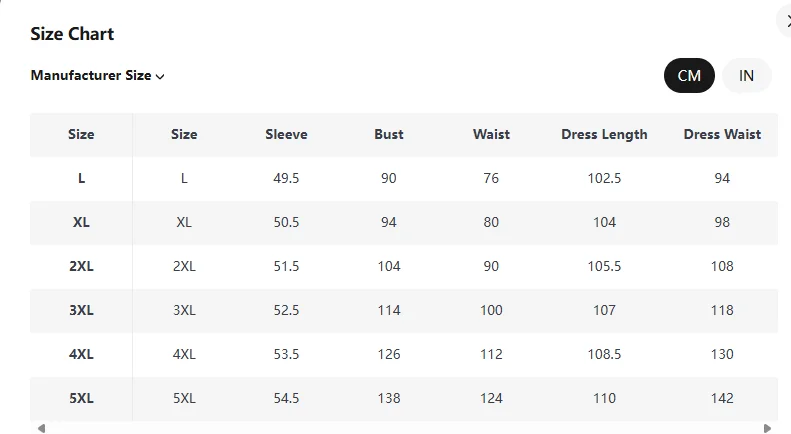Select the bold 5XL row label

[81, 398]
